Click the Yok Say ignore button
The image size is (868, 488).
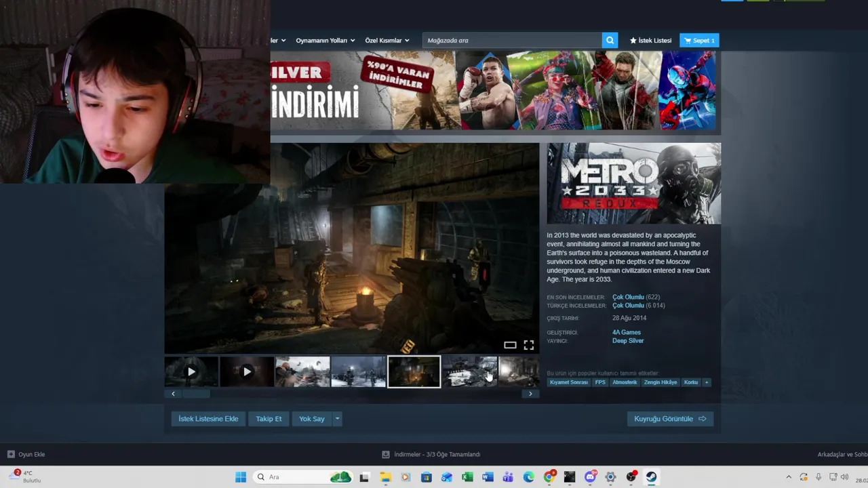[x=312, y=419]
